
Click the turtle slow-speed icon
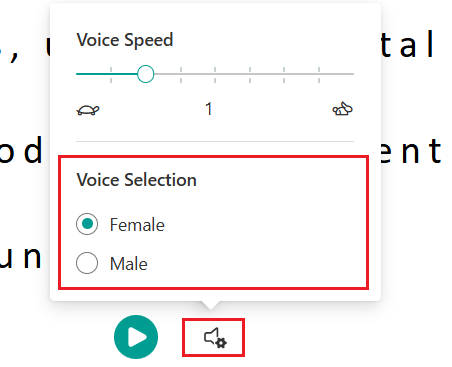88,110
